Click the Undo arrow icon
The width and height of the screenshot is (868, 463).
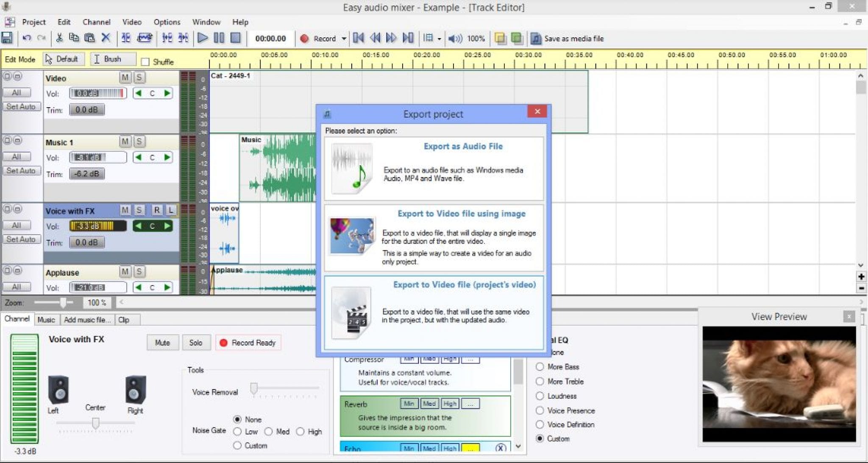27,38
